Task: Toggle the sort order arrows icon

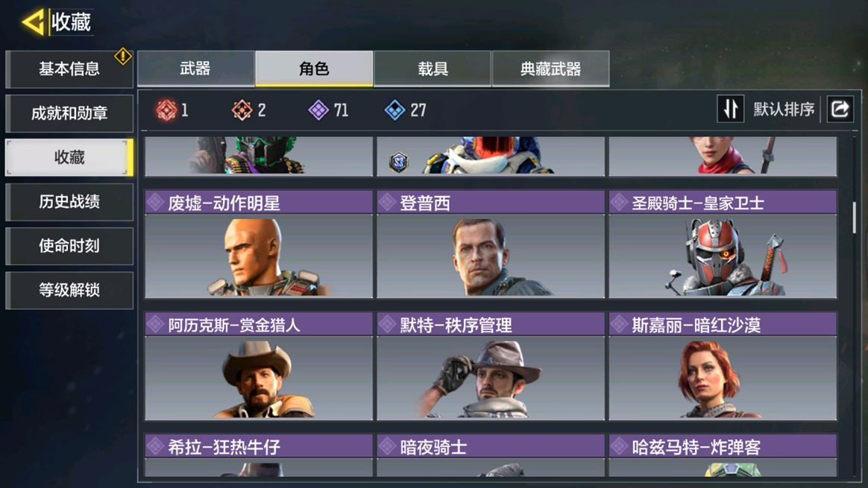Action: click(731, 109)
